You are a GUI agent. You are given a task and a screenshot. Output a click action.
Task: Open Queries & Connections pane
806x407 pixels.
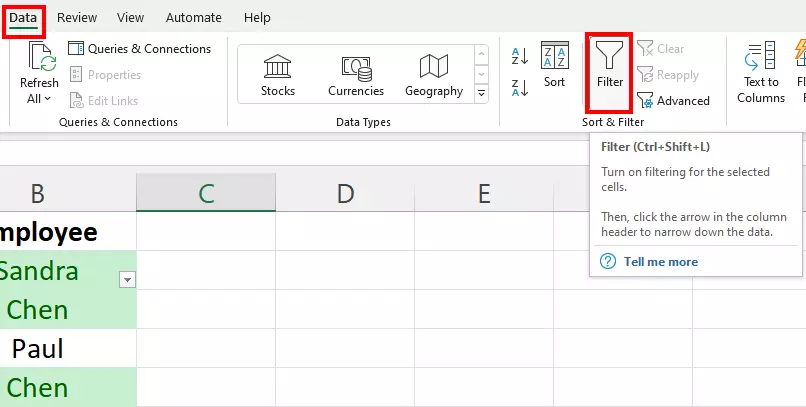click(140, 48)
